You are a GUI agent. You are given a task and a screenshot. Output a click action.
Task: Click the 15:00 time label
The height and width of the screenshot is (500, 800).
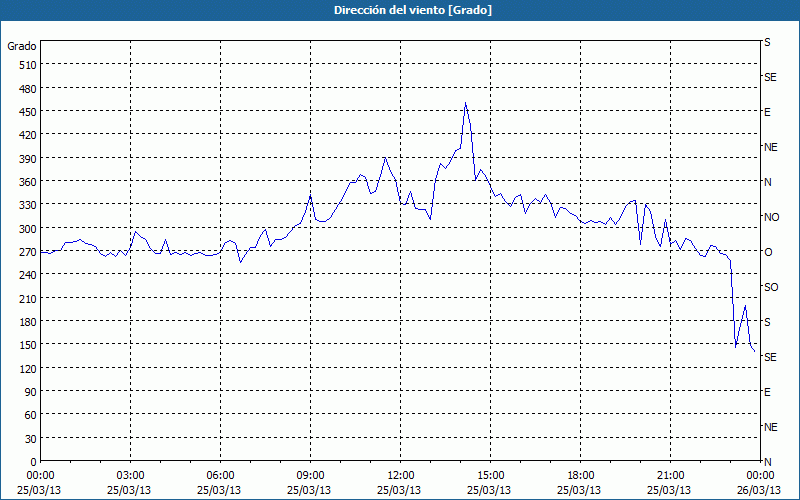coord(490,476)
